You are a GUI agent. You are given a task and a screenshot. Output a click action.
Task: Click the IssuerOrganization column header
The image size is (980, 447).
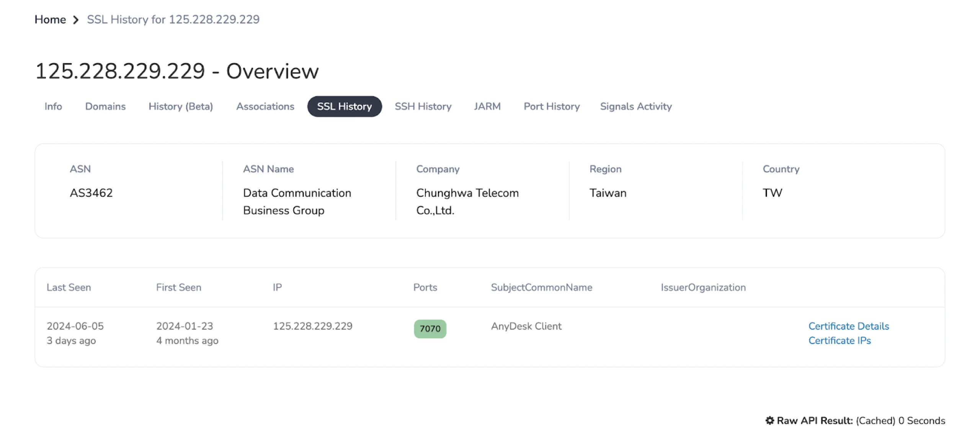coord(703,287)
